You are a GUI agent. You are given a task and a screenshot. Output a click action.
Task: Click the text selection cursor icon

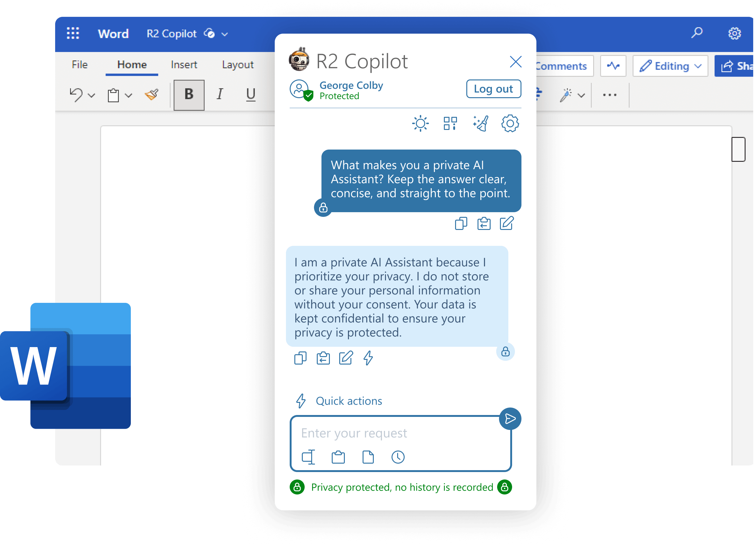pyautogui.click(x=308, y=457)
